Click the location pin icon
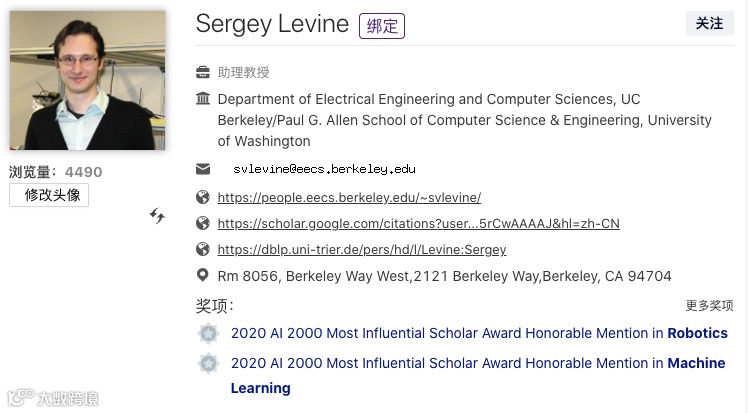748x413 pixels. (x=203, y=275)
